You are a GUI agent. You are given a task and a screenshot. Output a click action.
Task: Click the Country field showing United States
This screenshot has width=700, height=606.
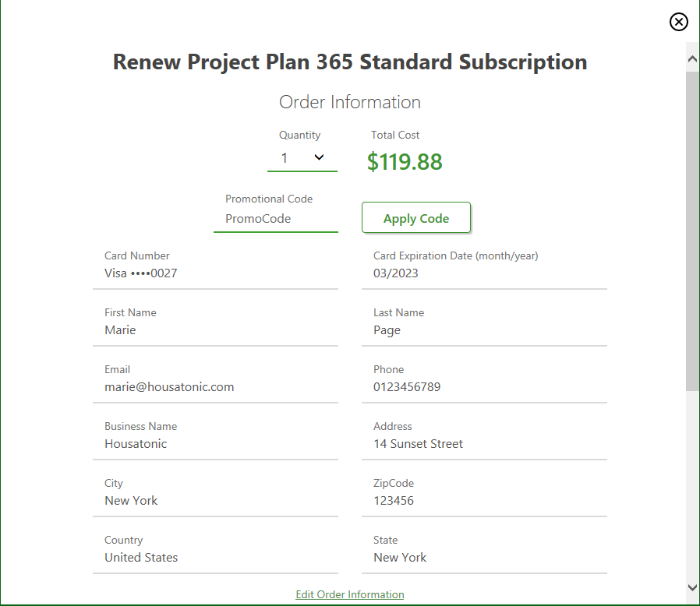pyautogui.click(x=215, y=558)
